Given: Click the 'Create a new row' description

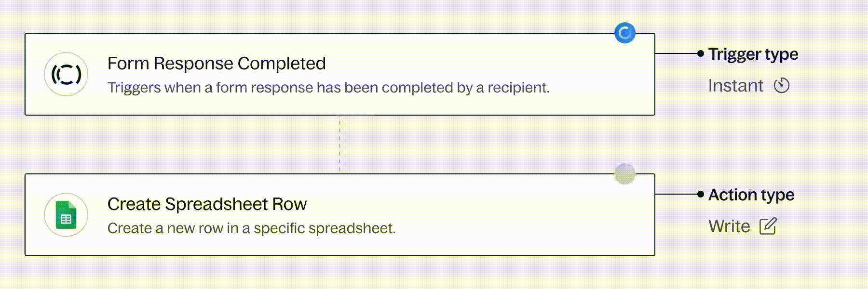Looking at the screenshot, I should pos(251,228).
